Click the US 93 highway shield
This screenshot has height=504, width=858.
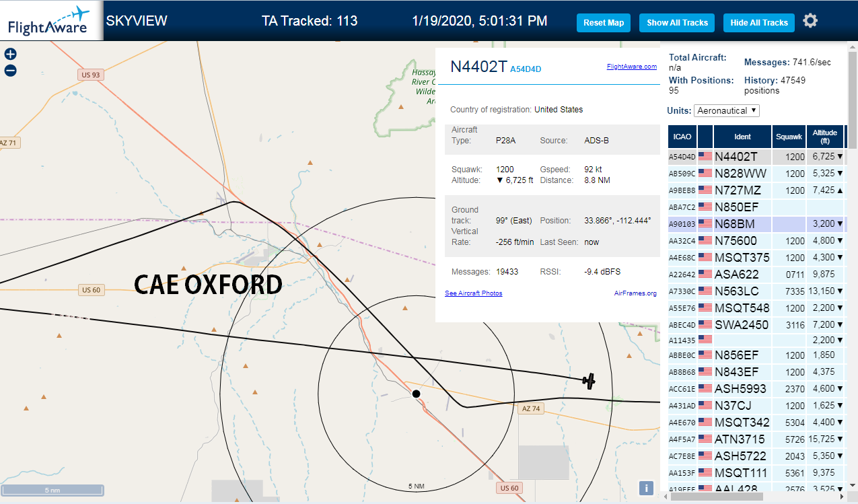(x=90, y=75)
